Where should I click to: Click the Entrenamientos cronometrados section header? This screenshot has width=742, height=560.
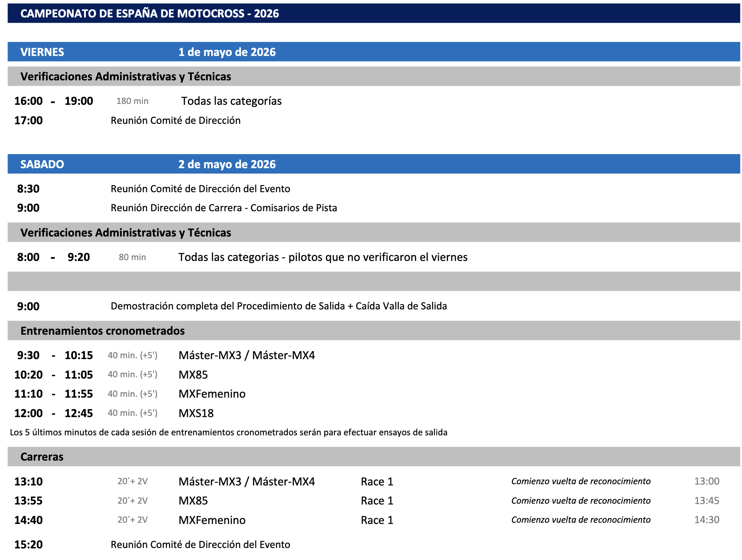pos(103,331)
